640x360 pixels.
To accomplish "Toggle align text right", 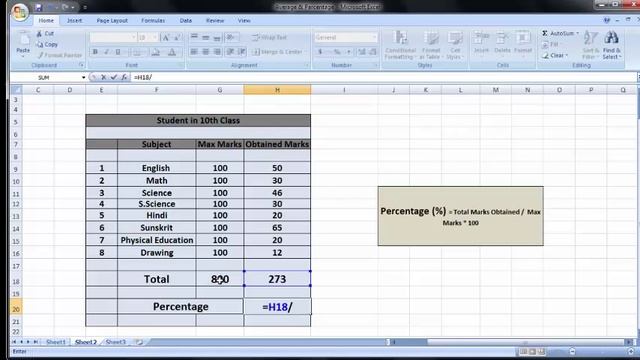I will [x=217, y=52].
